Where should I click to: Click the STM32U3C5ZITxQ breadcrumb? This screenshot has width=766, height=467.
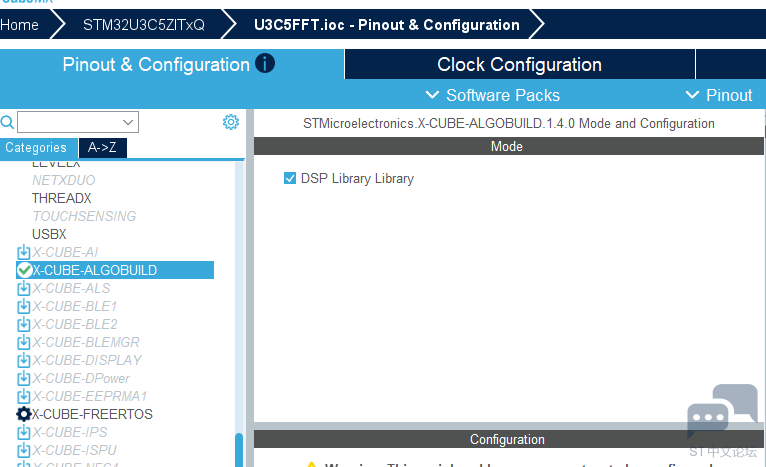pos(144,25)
